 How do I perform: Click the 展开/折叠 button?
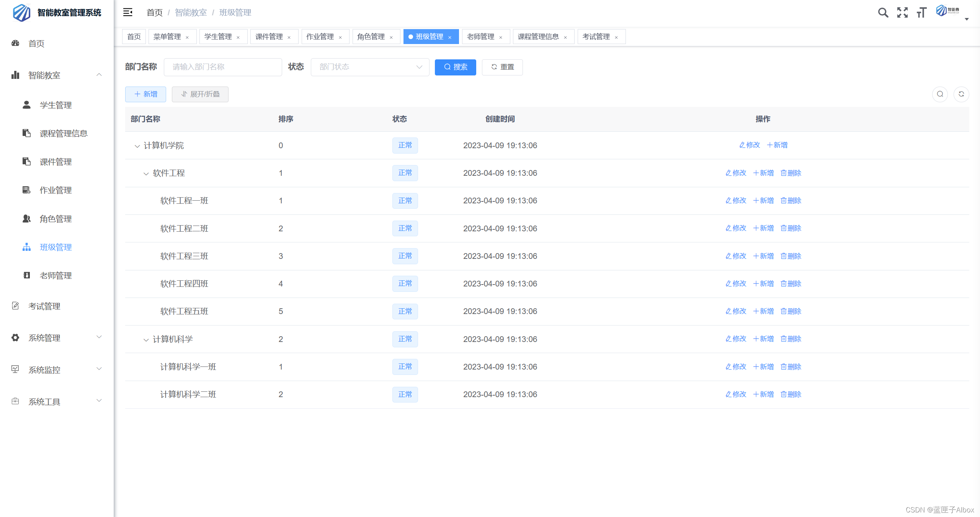click(200, 94)
